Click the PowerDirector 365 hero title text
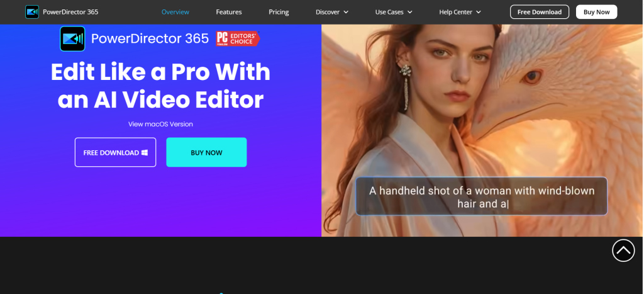 pos(150,38)
